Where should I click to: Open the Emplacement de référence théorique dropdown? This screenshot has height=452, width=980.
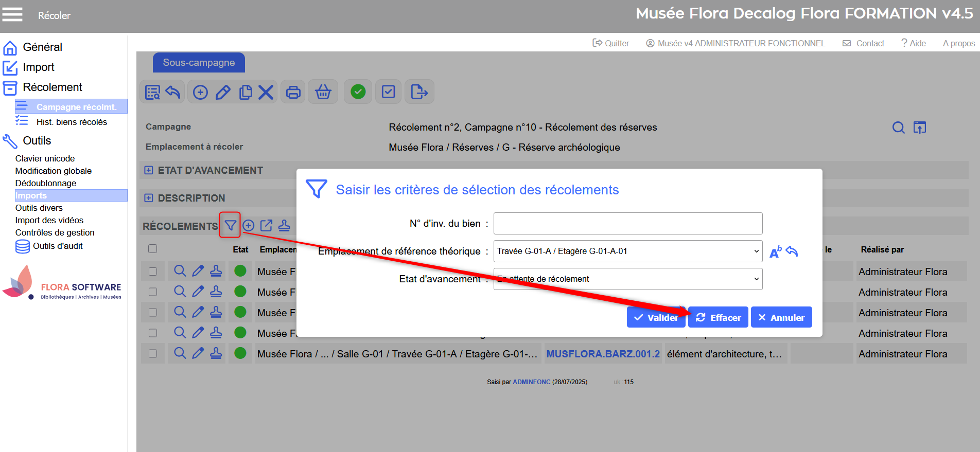pyautogui.click(x=627, y=251)
